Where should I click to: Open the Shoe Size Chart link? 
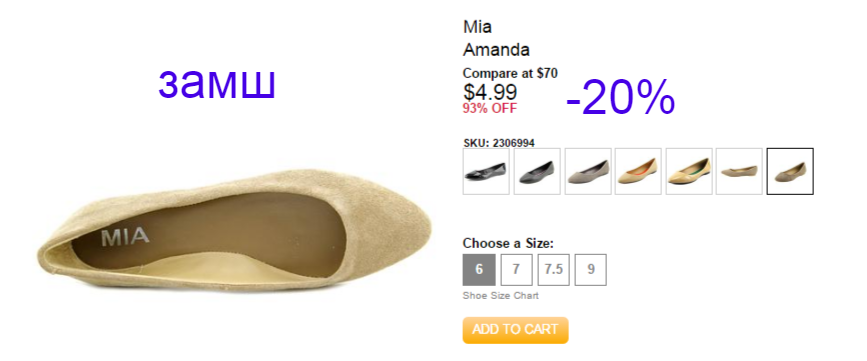(500, 296)
